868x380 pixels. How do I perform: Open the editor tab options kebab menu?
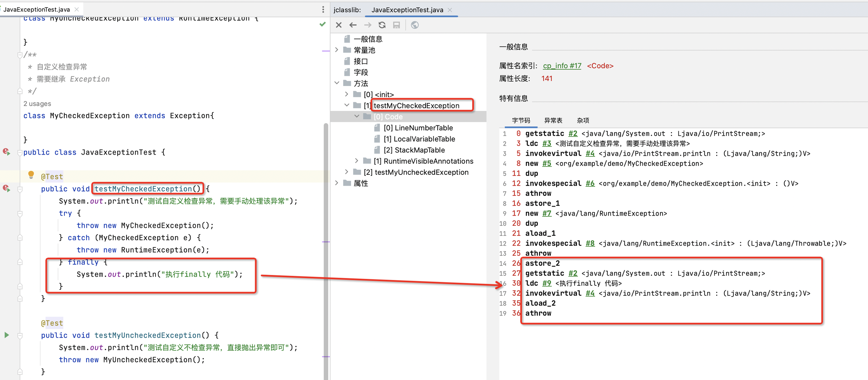(x=323, y=9)
